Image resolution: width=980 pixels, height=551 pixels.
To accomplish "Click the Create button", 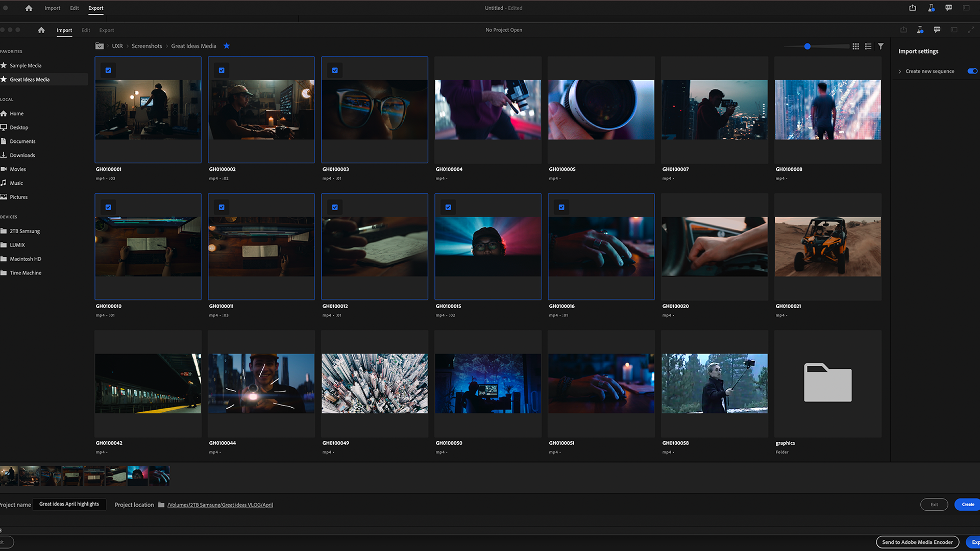I will [x=967, y=505].
